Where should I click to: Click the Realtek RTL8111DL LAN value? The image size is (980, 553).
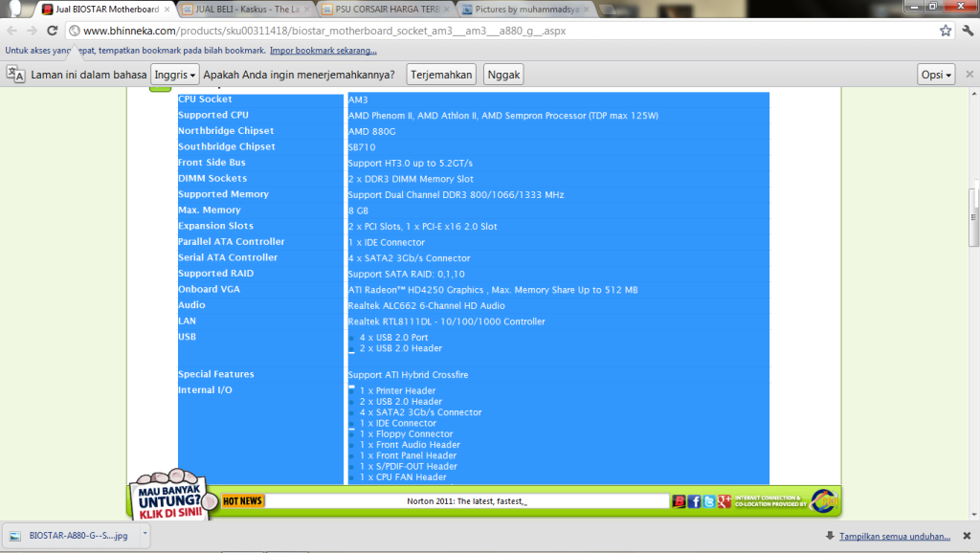pyautogui.click(x=446, y=321)
